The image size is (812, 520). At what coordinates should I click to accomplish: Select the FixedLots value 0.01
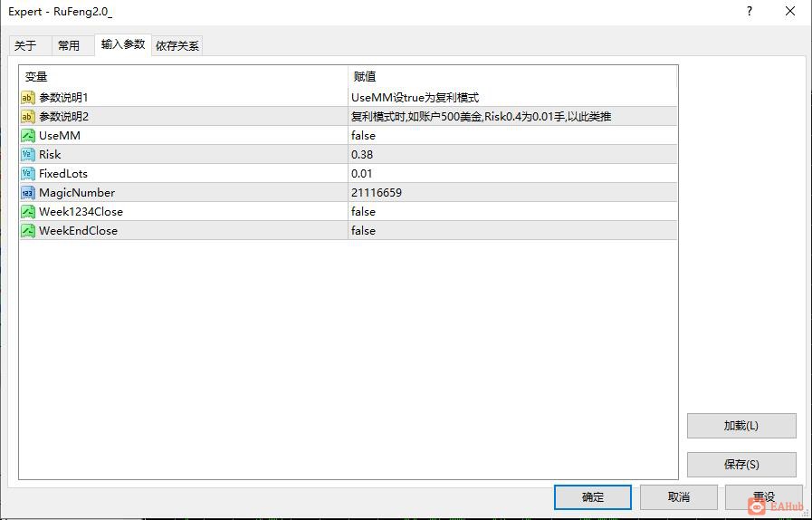click(512, 174)
